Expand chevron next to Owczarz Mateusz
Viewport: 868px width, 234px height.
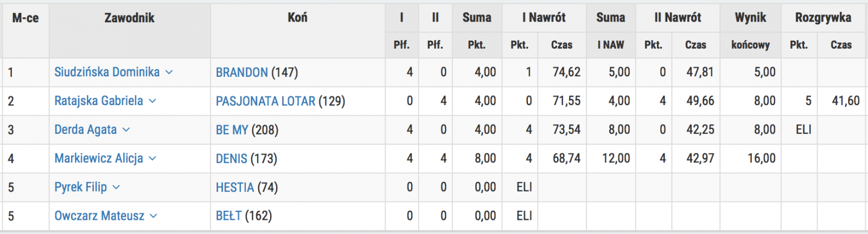[x=154, y=216]
